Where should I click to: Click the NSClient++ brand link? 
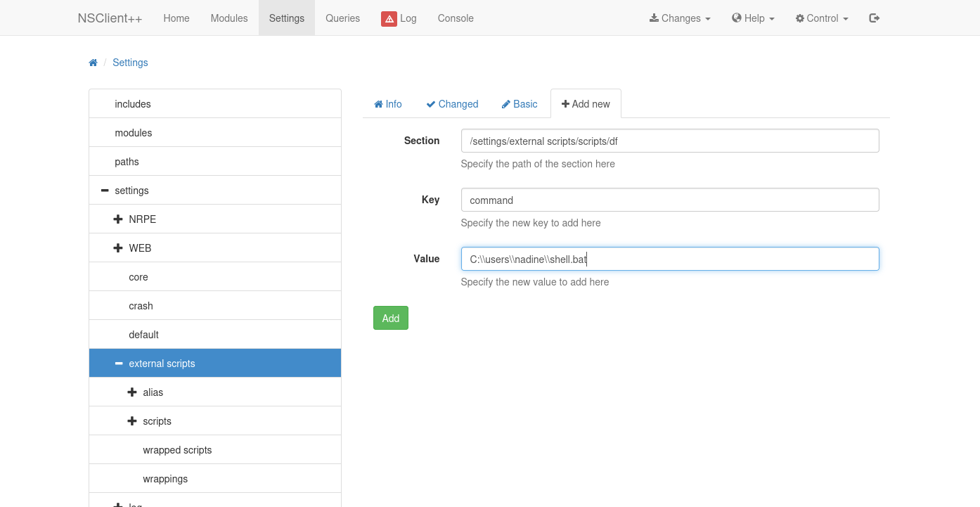point(110,18)
